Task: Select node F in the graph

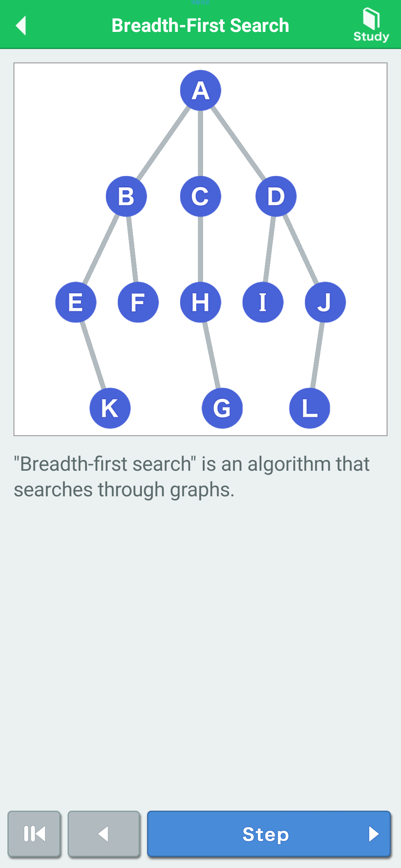Action: [138, 302]
